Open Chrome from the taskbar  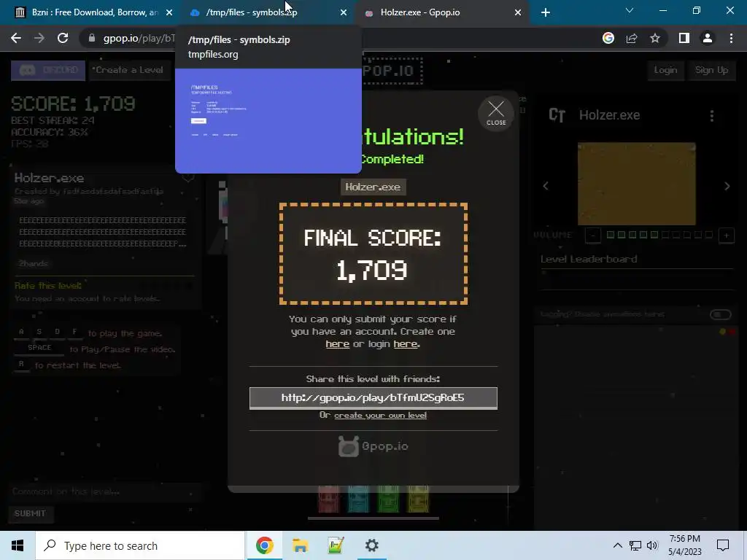(x=264, y=545)
